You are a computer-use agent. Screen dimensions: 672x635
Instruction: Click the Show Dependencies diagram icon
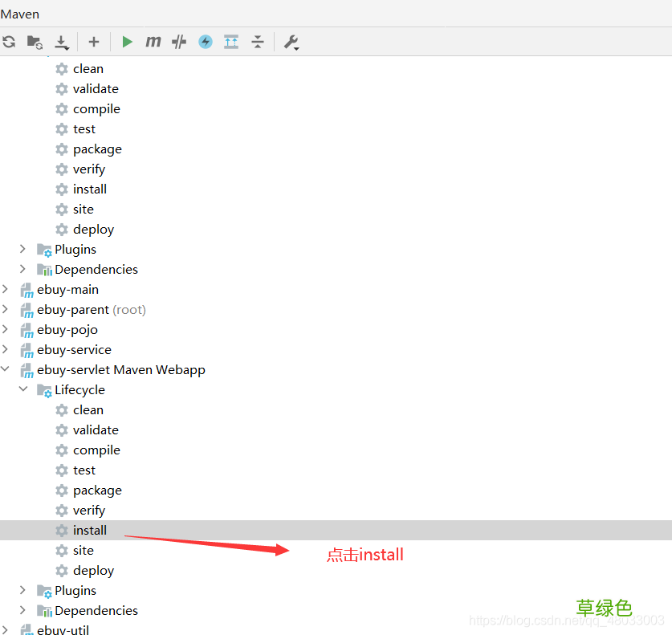[x=231, y=42]
